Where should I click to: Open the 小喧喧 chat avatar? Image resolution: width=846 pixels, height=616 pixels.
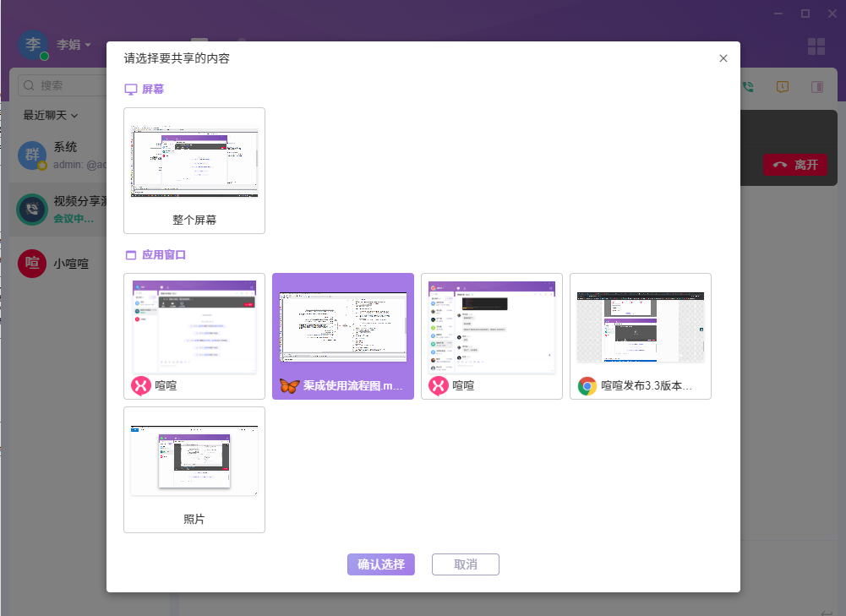[x=32, y=264]
